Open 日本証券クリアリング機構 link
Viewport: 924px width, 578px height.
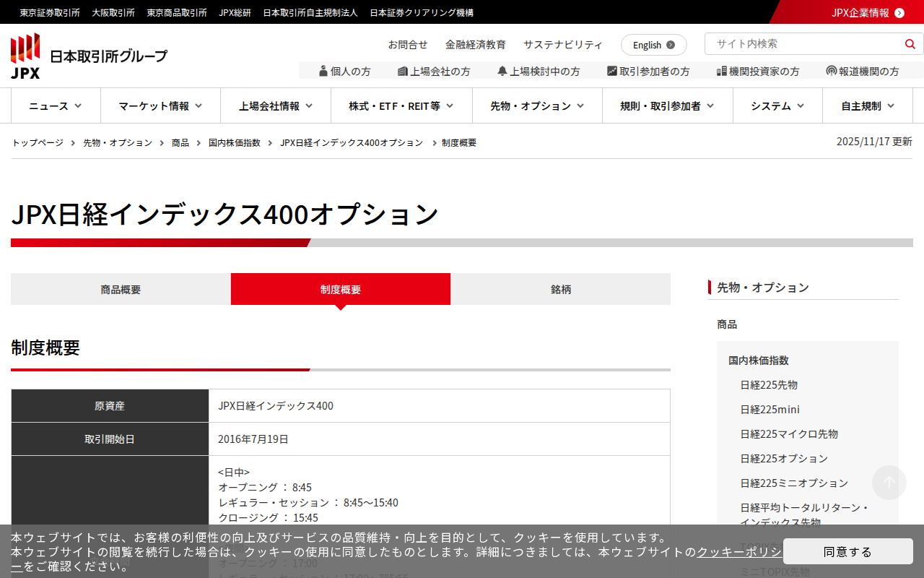(x=422, y=12)
